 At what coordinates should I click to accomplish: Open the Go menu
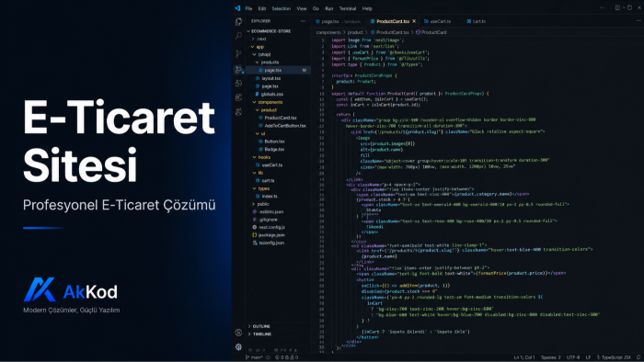tap(316, 8)
